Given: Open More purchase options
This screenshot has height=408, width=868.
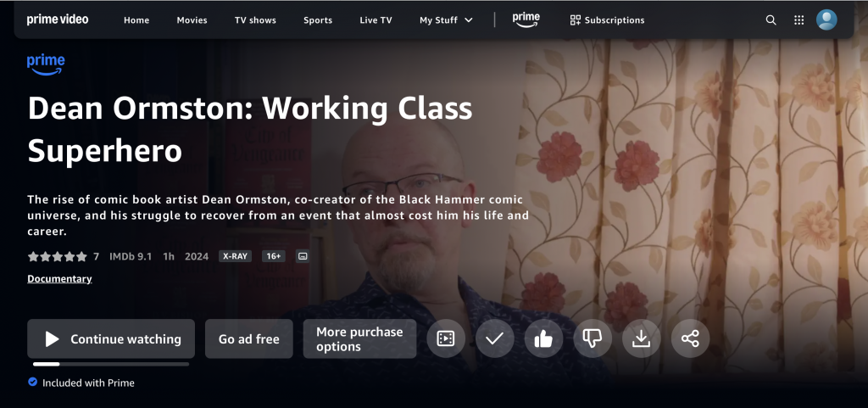Looking at the screenshot, I should pos(359,338).
